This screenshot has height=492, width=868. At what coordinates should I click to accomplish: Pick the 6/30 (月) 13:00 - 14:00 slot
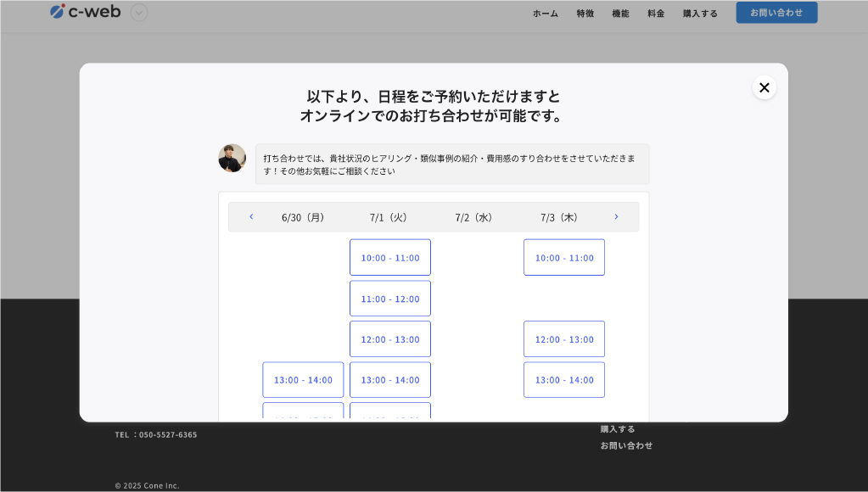[303, 380]
